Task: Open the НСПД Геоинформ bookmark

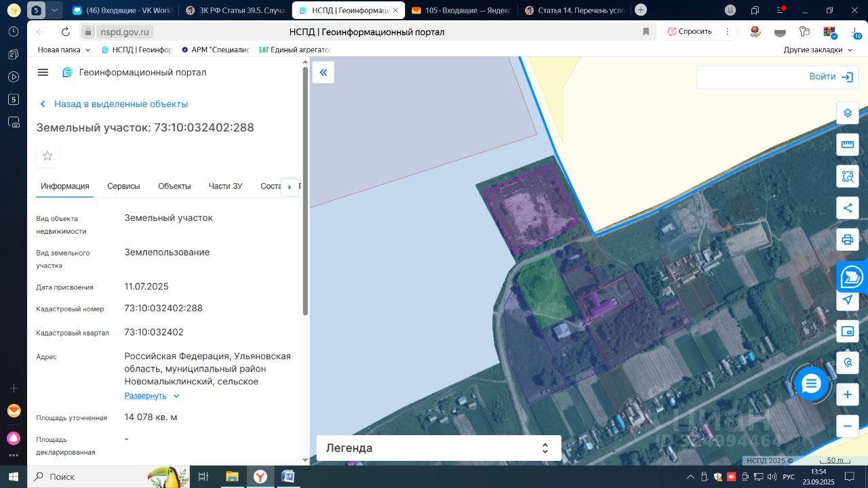Action: [x=136, y=49]
